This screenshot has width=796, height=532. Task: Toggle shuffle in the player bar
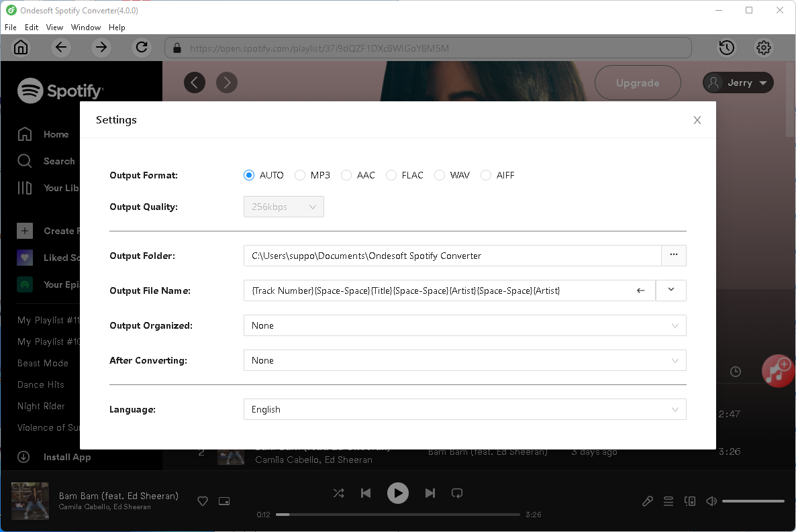(x=339, y=493)
